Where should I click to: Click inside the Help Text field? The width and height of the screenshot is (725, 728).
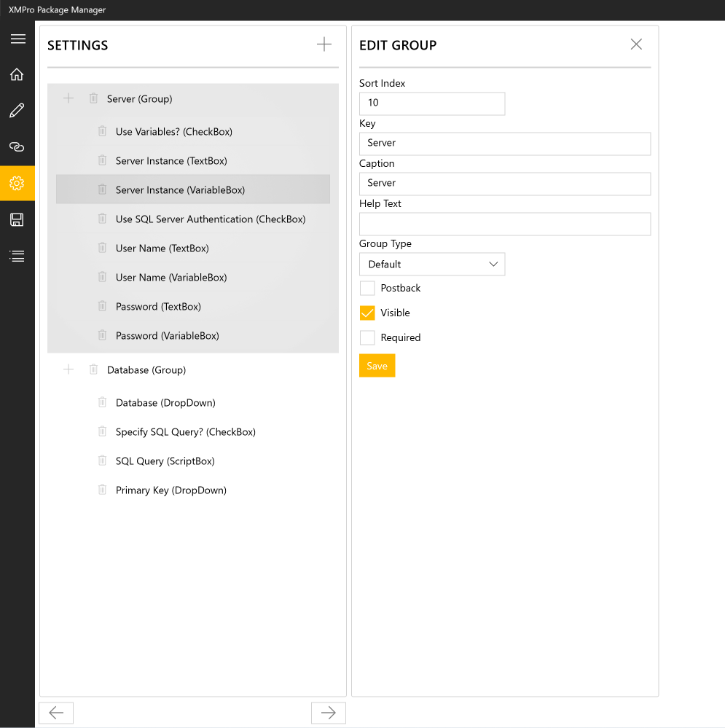504,224
